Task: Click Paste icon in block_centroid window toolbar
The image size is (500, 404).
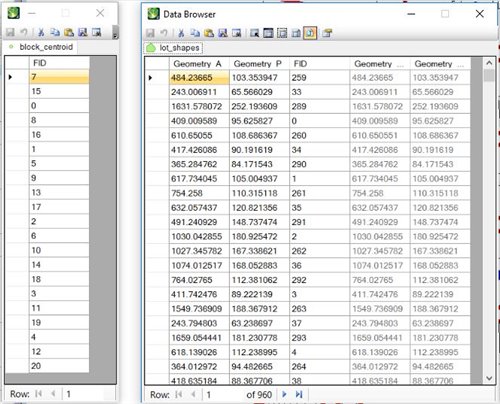Action: (x=69, y=32)
